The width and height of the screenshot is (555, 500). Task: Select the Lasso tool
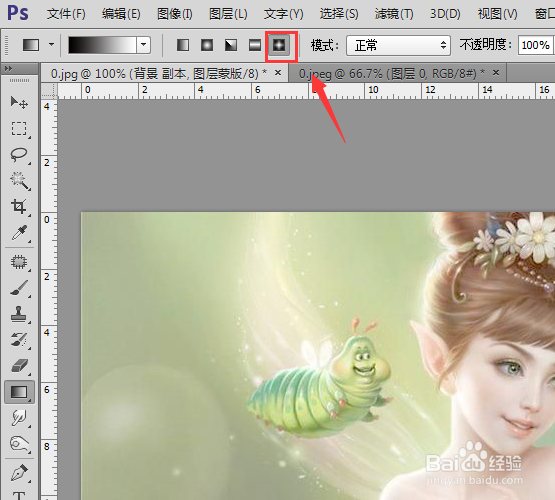[x=19, y=155]
